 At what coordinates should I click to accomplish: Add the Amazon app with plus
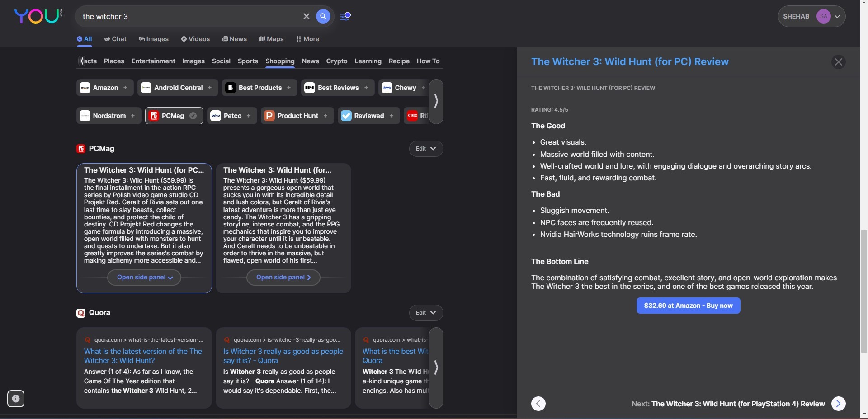(125, 88)
